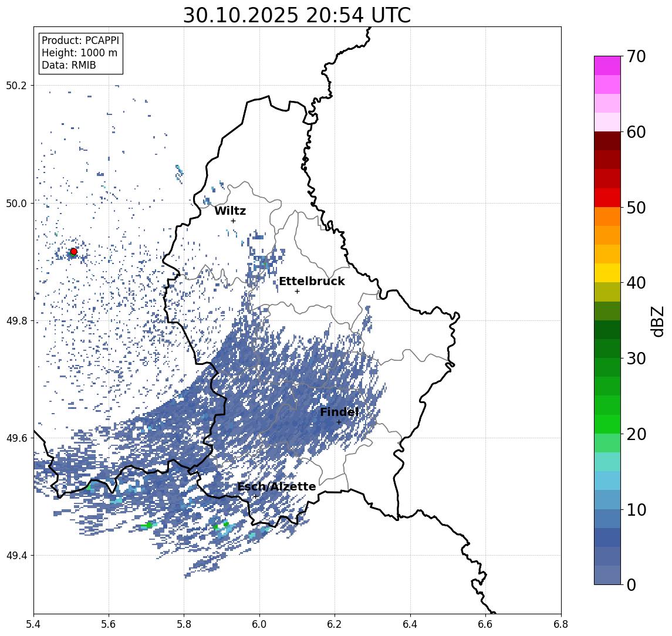Click the plus marker below Wiltz
672x636 pixels.
coord(233,221)
